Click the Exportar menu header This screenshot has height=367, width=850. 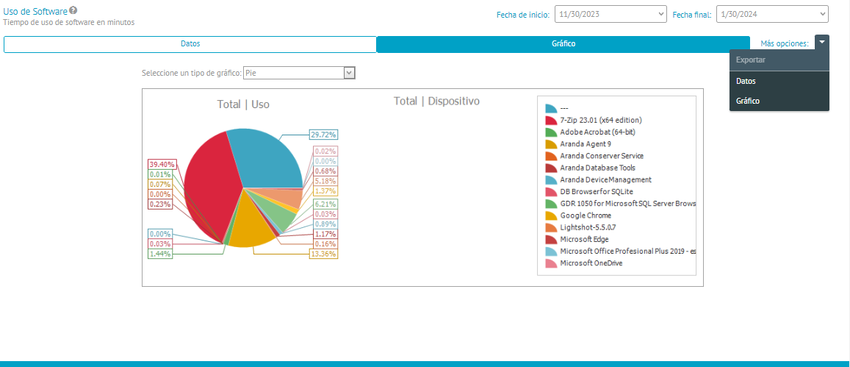point(779,60)
